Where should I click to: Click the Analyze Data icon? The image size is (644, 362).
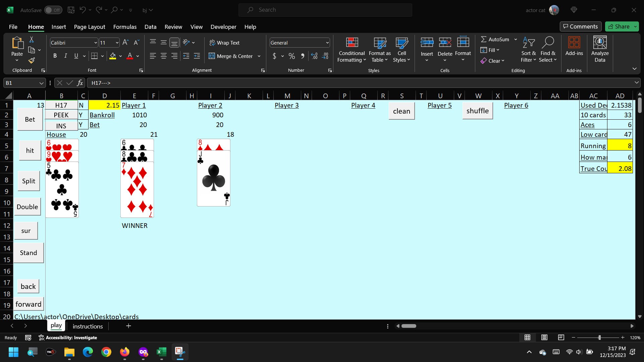(600, 49)
